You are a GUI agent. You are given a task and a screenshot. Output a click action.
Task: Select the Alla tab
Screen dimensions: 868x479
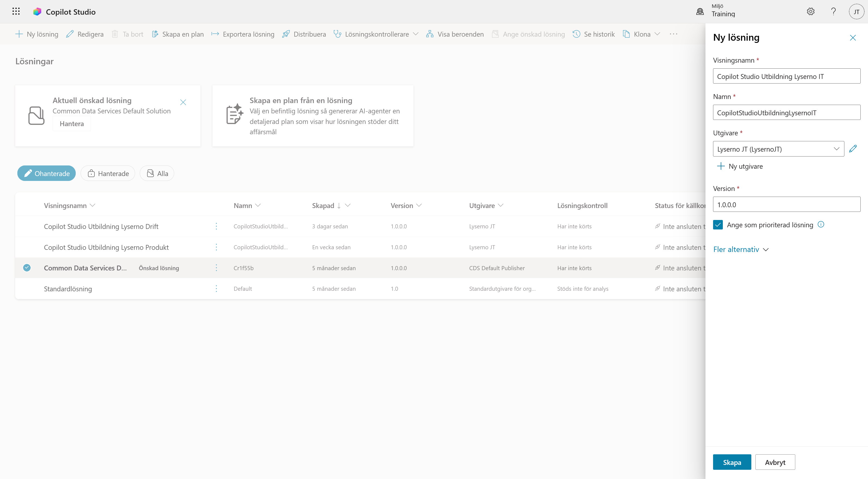157,173
